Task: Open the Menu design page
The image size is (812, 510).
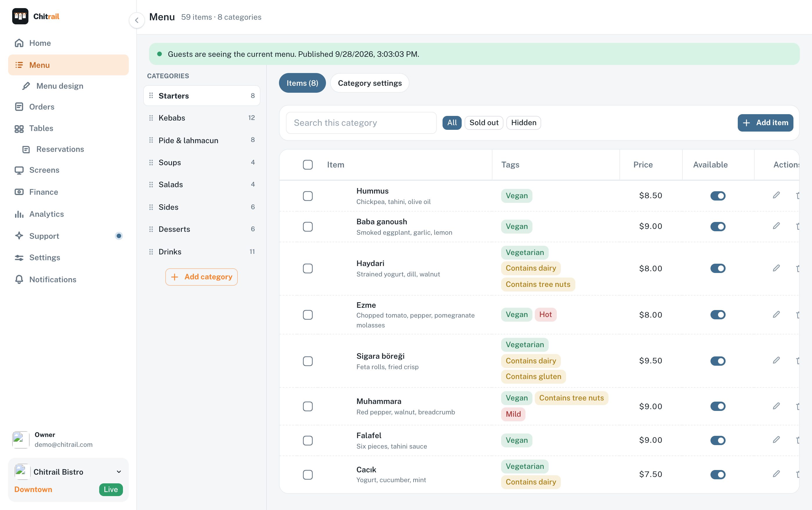Action: [68, 86]
